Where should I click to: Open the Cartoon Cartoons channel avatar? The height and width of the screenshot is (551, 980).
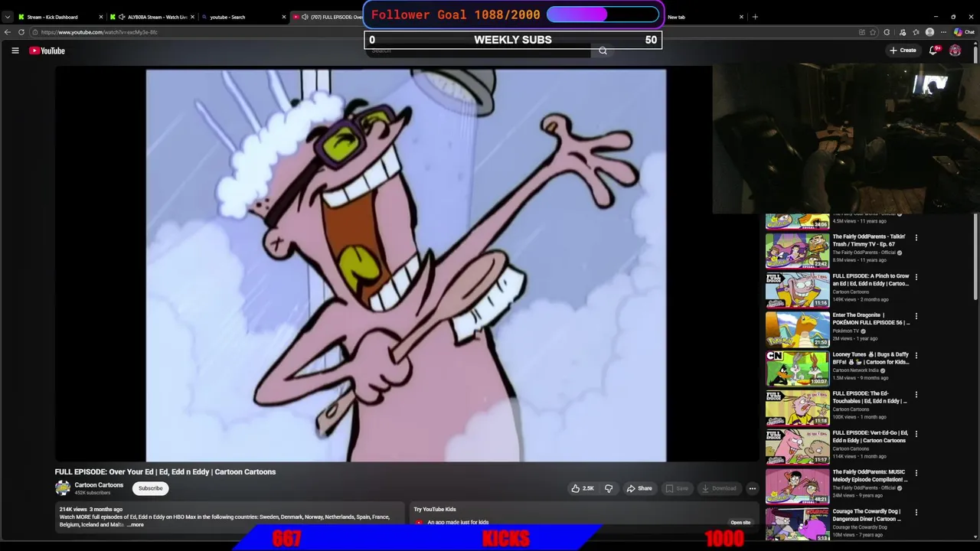pos(63,488)
